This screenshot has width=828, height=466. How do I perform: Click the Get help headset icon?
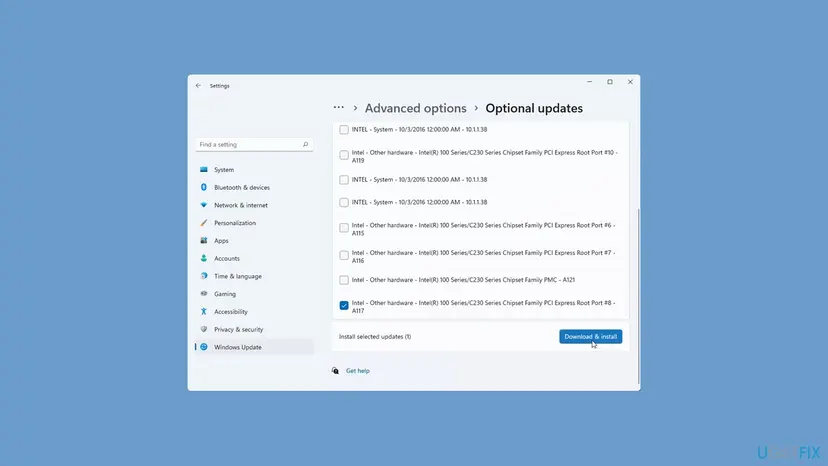tap(335, 371)
